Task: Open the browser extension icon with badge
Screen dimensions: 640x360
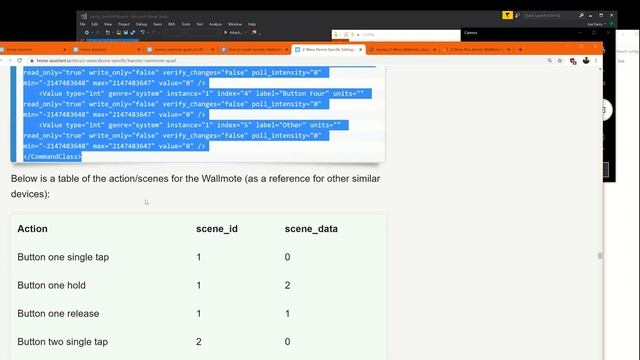Action: pyautogui.click(x=573, y=61)
